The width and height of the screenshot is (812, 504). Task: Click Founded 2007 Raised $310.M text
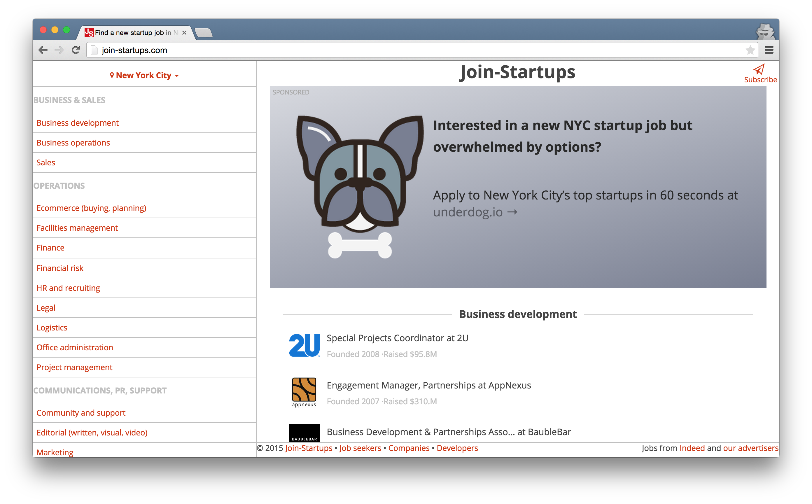coord(381,401)
